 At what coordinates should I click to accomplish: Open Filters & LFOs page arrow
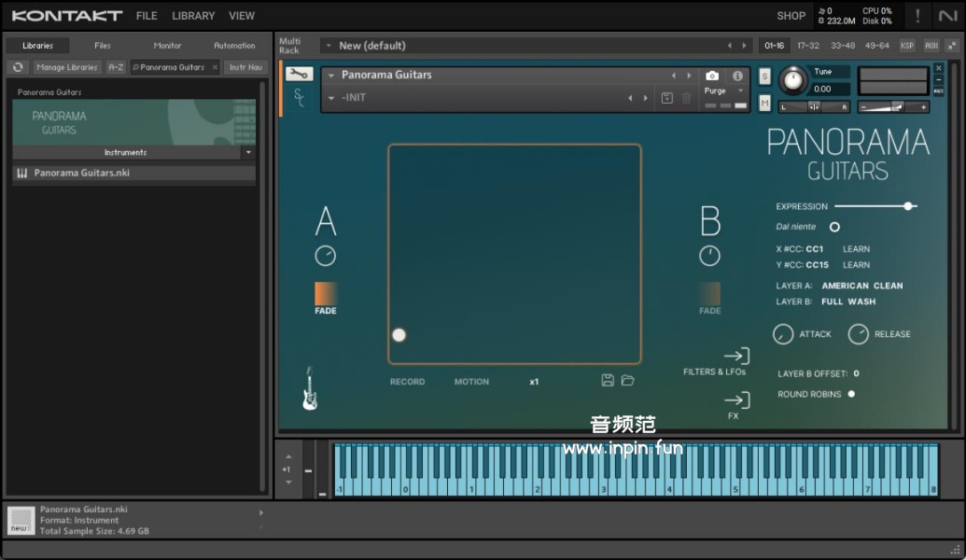click(735, 356)
